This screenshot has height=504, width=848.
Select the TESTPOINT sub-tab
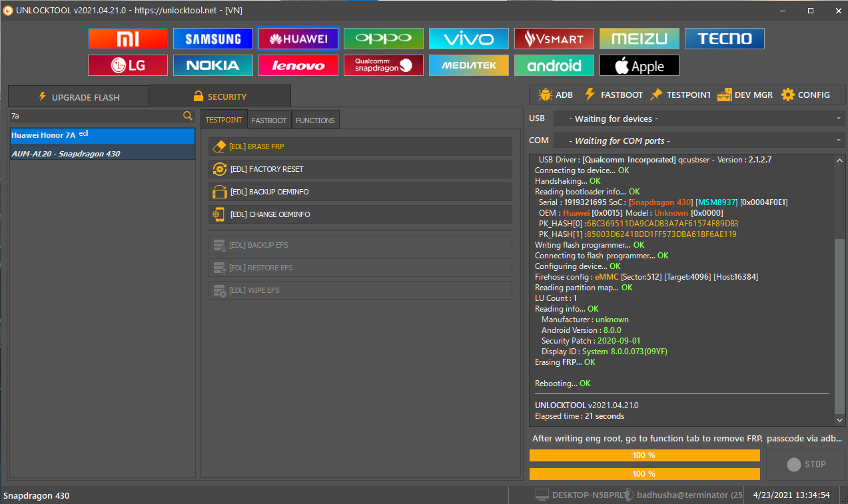[224, 120]
